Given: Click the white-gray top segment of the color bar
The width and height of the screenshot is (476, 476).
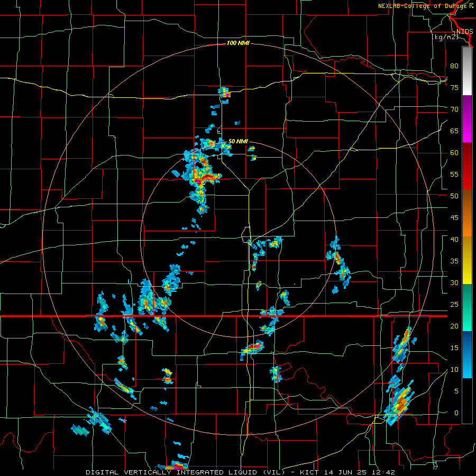Looking at the screenshot, I should coord(467,71).
